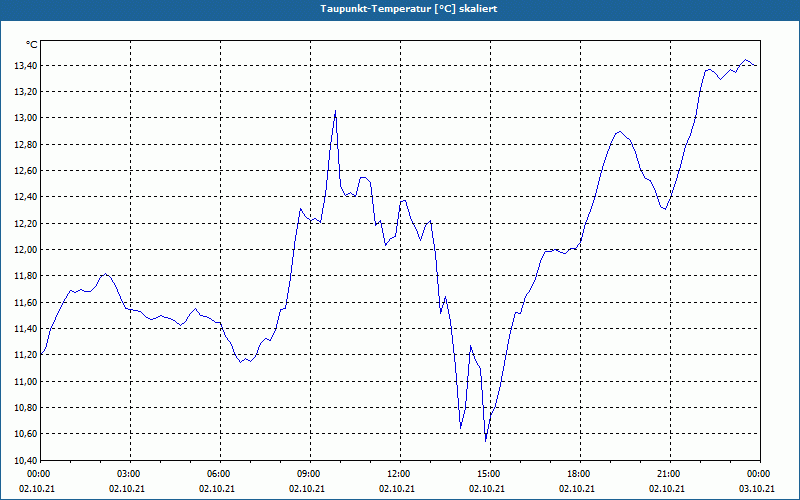
Task: Select the '11,60' y-axis value
Action: 26,303
